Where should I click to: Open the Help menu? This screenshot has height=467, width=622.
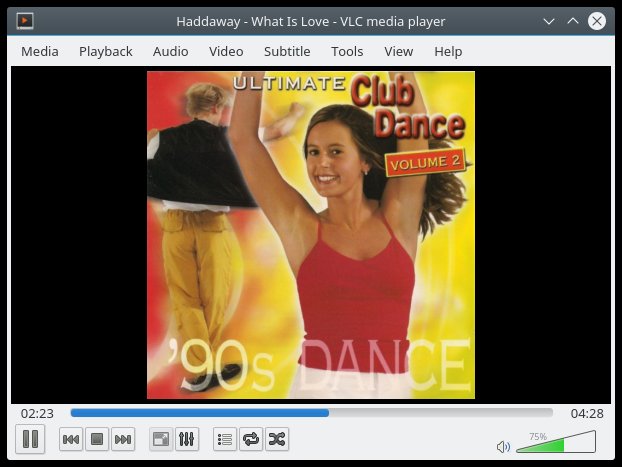tap(448, 52)
